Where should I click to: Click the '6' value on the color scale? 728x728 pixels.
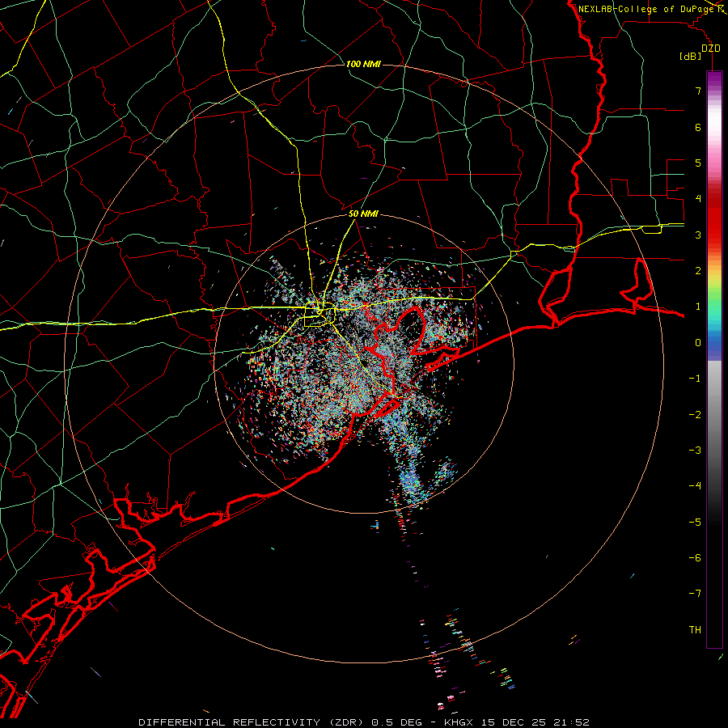(698, 127)
